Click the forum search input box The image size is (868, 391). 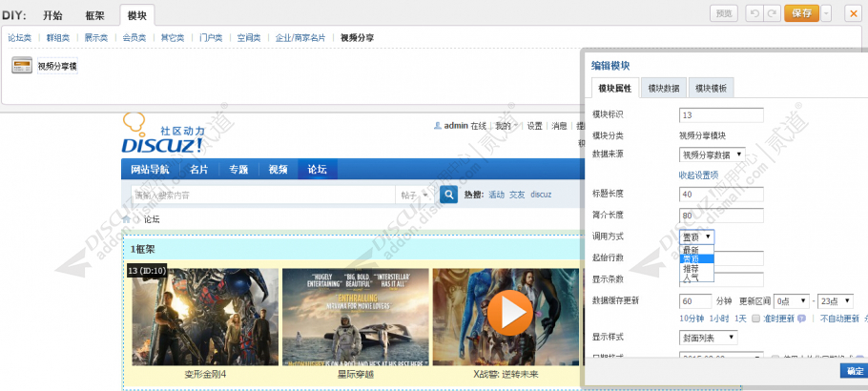click(263, 195)
